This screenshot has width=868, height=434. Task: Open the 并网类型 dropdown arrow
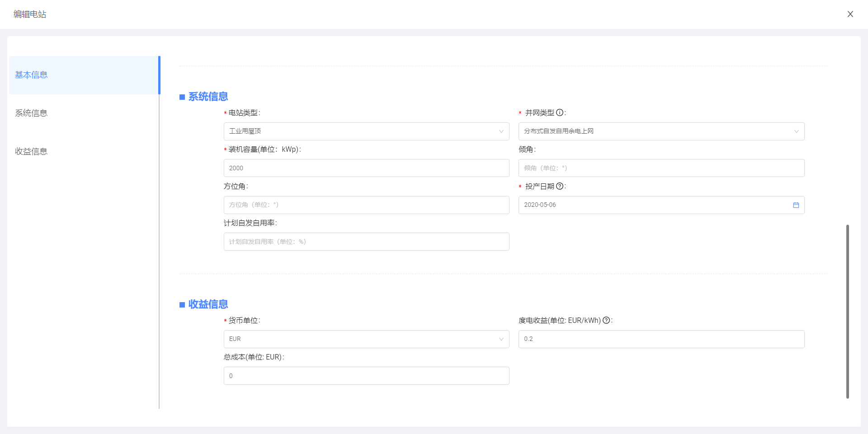[796, 131]
